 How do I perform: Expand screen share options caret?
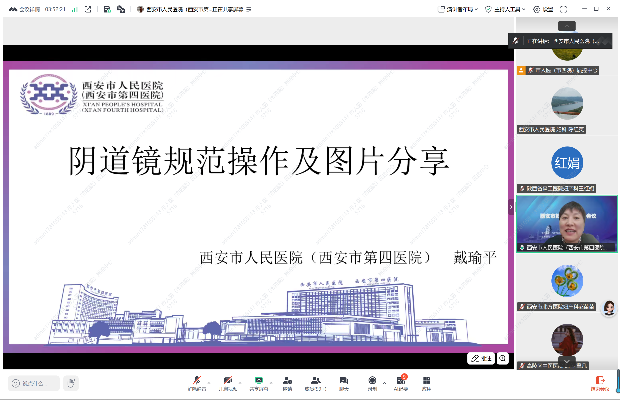271,383
